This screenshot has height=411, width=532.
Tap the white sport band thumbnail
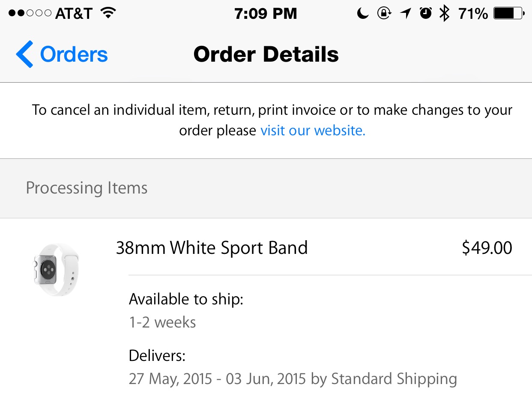(x=56, y=269)
